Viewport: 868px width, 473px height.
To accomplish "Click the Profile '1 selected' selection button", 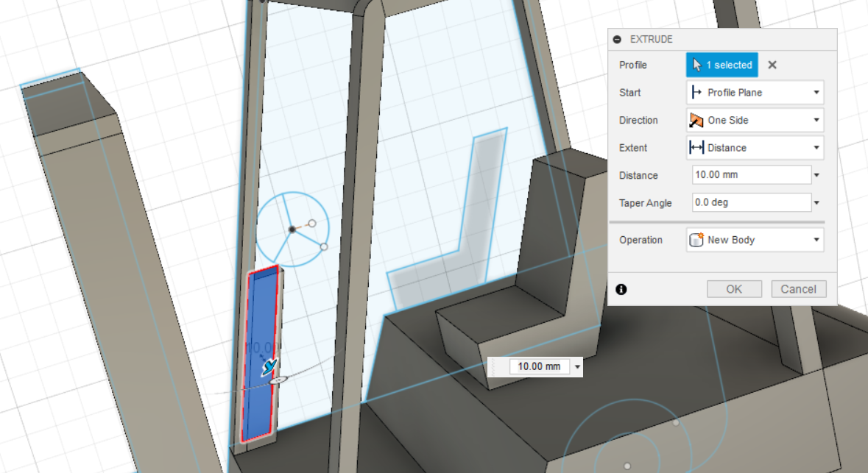I will (x=721, y=65).
